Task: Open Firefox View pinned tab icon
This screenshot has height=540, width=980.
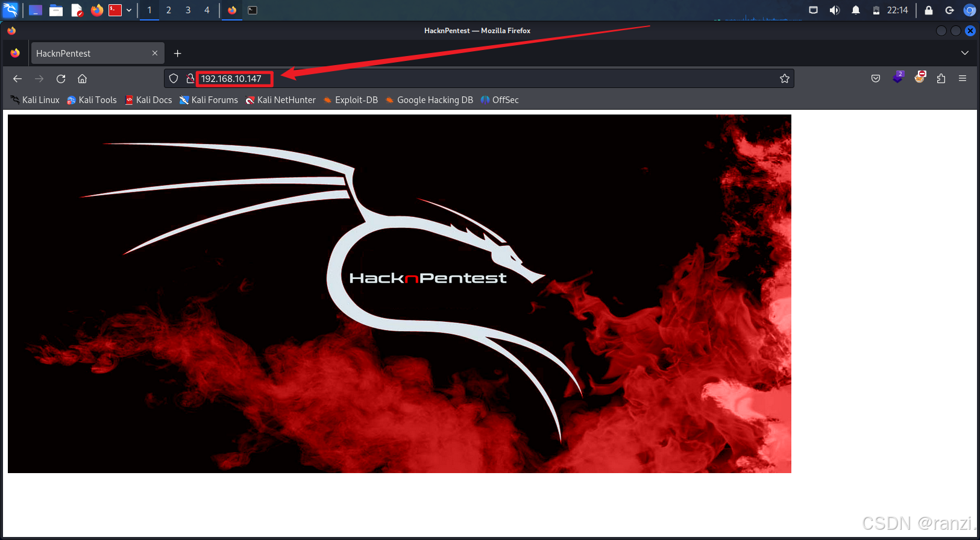Action: point(15,53)
